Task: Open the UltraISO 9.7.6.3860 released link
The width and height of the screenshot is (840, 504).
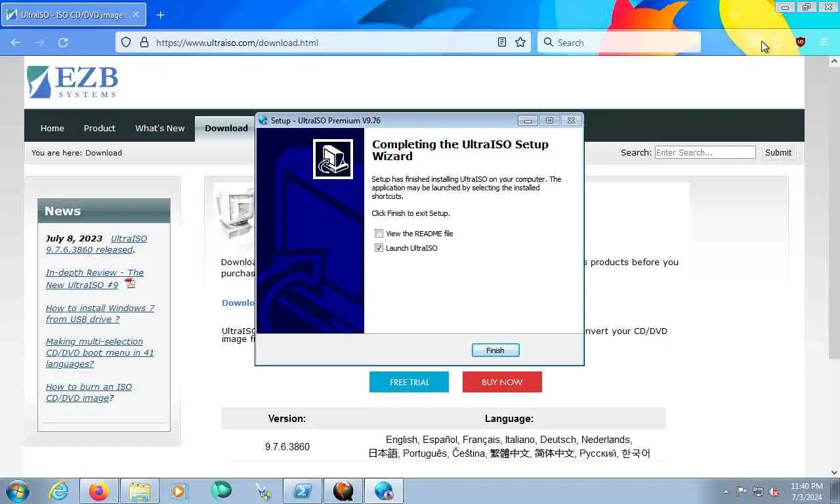Action: [x=96, y=244]
